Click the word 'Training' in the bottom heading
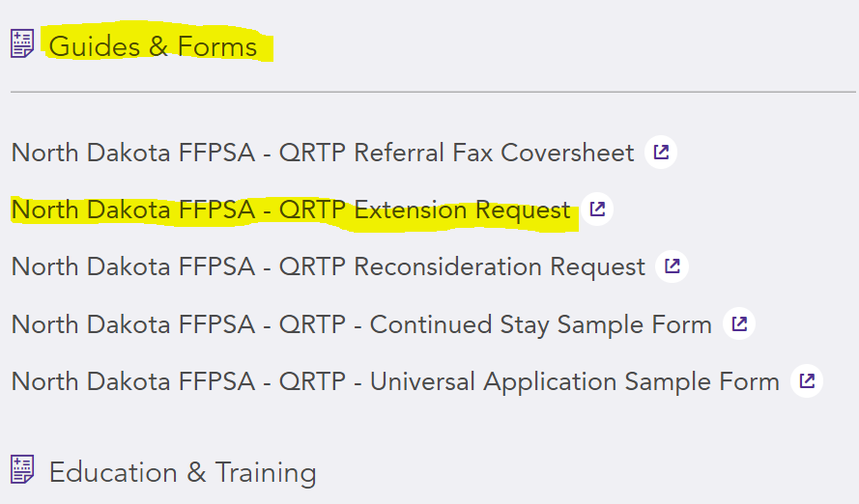The image size is (859, 504). [266, 472]
